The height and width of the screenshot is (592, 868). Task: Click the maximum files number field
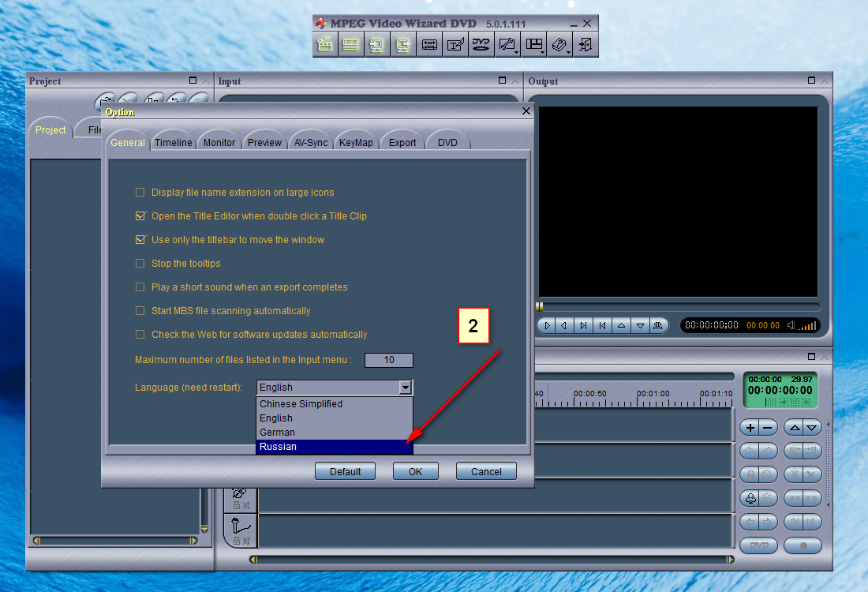click(389, 360)
